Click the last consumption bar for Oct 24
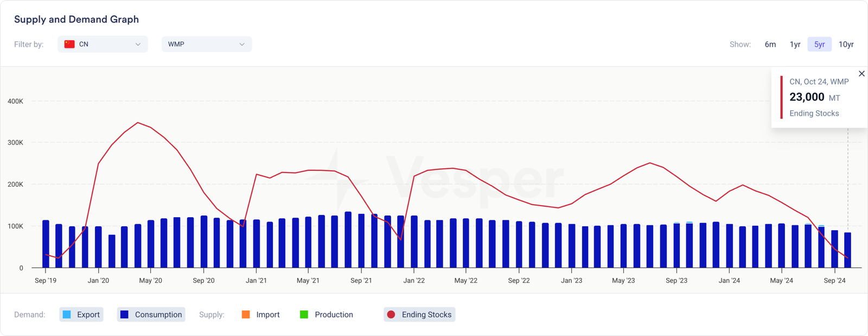The width and height of the screenshot is (868, 336). point(847,251)
